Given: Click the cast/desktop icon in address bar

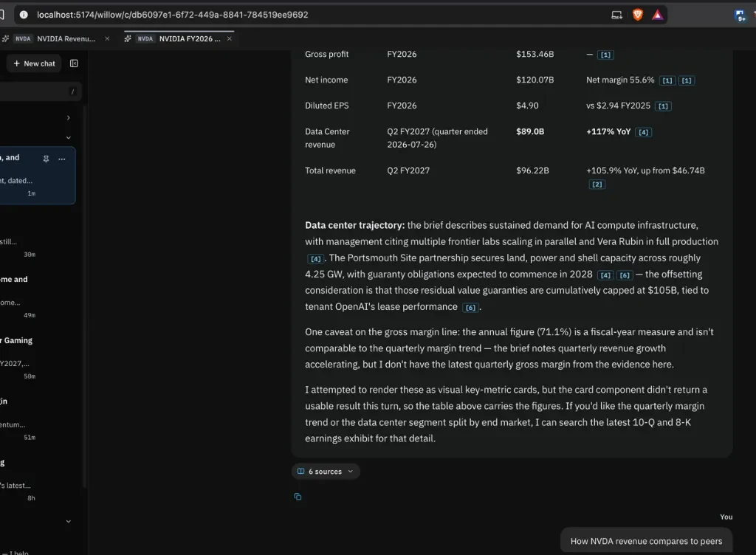Looking at the screenshot, I should click(x=616, y=15).
